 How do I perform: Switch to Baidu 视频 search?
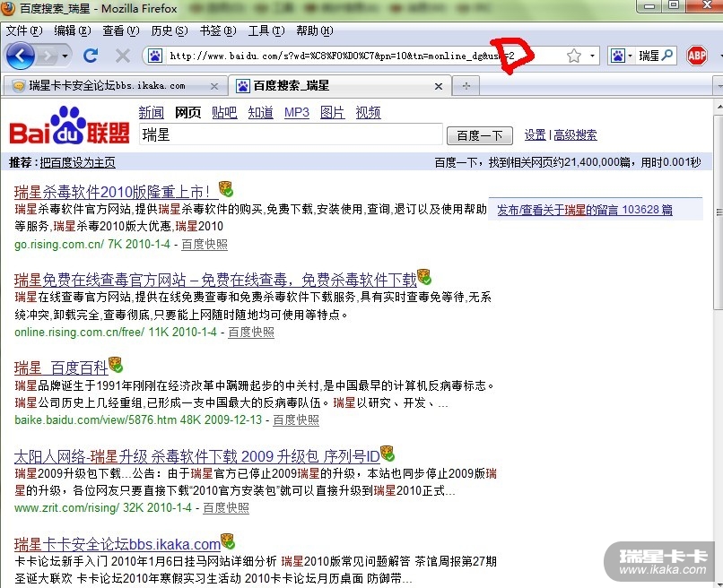coord(368,112)
